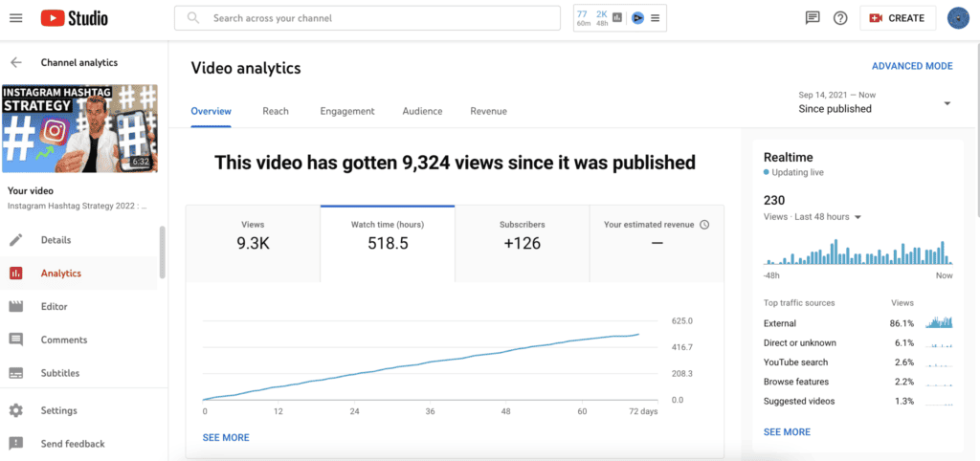Image resolution: width=980 pixels, height=461 pixels.
Task: Click the YouTube Studio logo
Action: click(x=74, y=18)
